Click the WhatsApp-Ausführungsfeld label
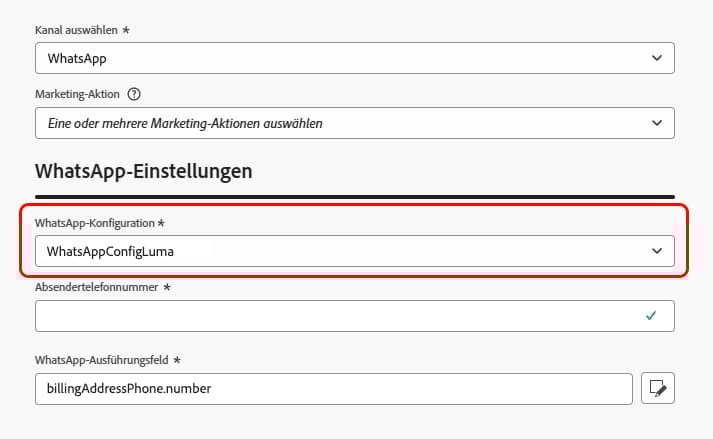713x439 pixels. click(102, 359)
